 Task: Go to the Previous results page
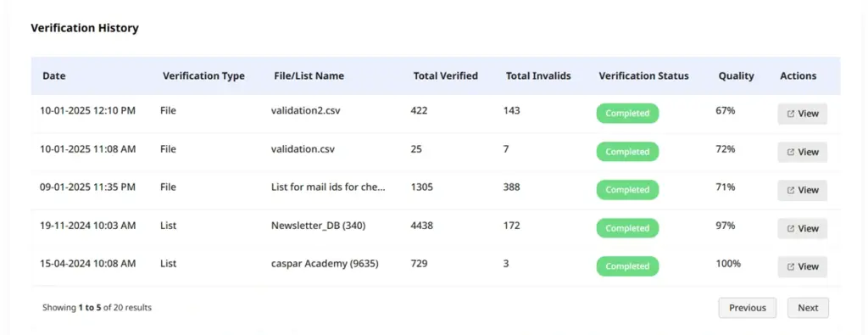click(x=748, y=308)
